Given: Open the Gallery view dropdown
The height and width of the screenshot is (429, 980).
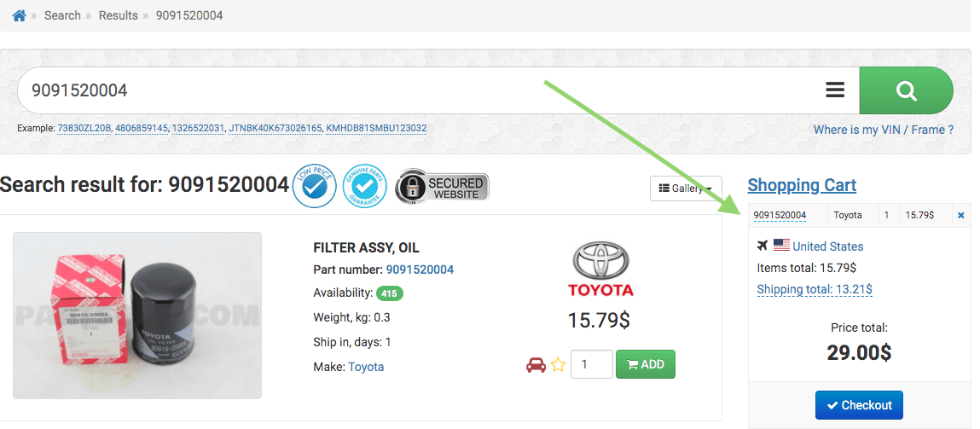Looking at the screenshot, I should pos(687,188).
